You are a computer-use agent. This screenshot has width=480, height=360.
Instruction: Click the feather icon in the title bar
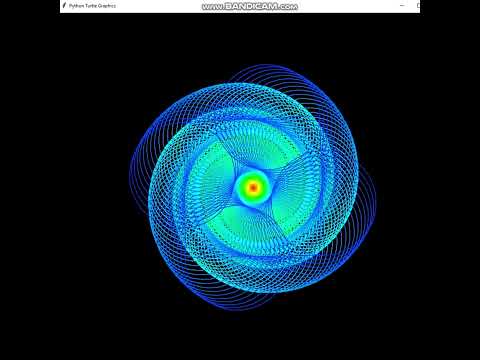[64, 5]
